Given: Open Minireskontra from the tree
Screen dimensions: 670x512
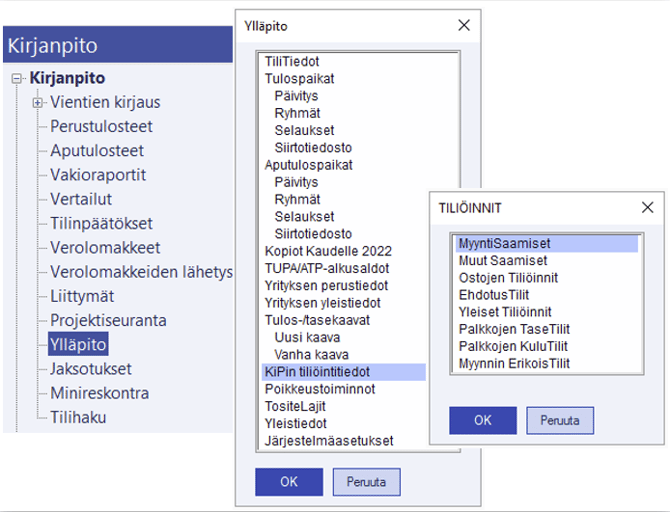Looking at the screenshot, I should pos(100,393).
